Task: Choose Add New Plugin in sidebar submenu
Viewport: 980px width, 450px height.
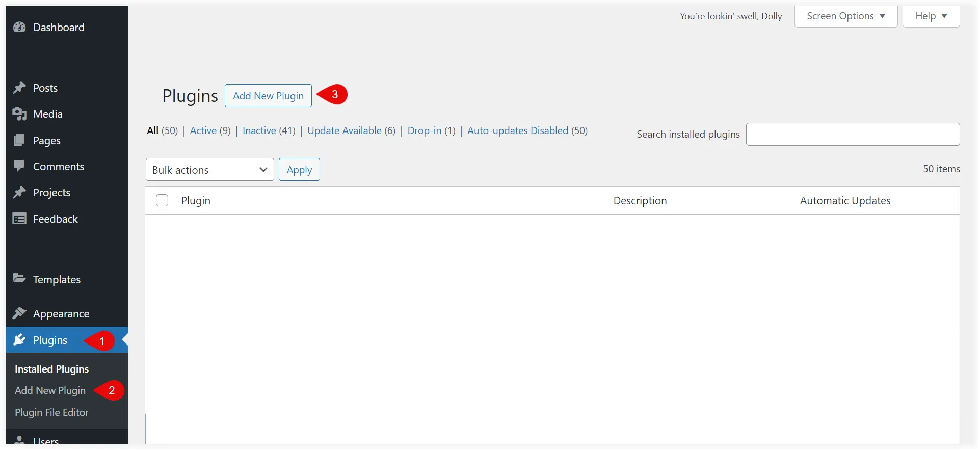Action: point(50,390)
